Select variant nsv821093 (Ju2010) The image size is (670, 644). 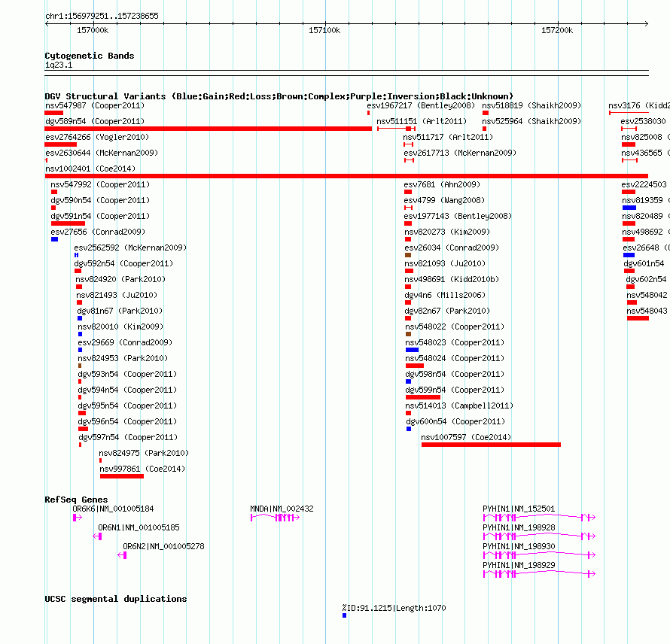[445, 263]
